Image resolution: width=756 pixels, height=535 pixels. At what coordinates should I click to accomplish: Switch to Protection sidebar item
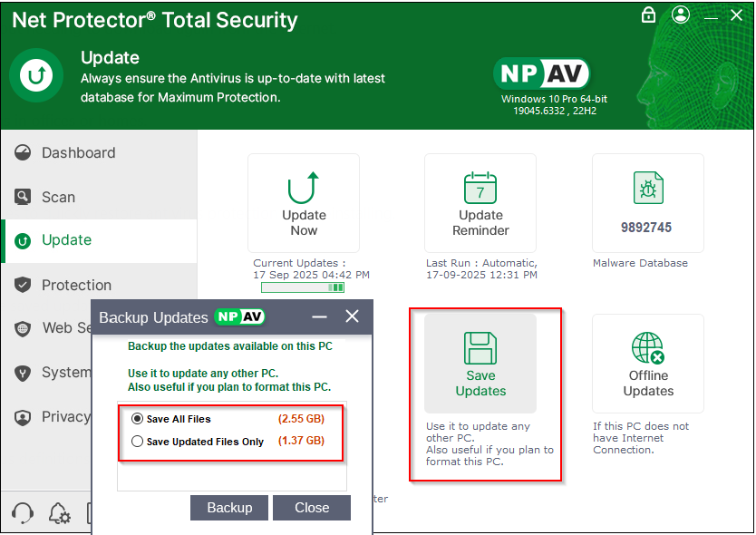pyautogui.click(x=76, y=285)
